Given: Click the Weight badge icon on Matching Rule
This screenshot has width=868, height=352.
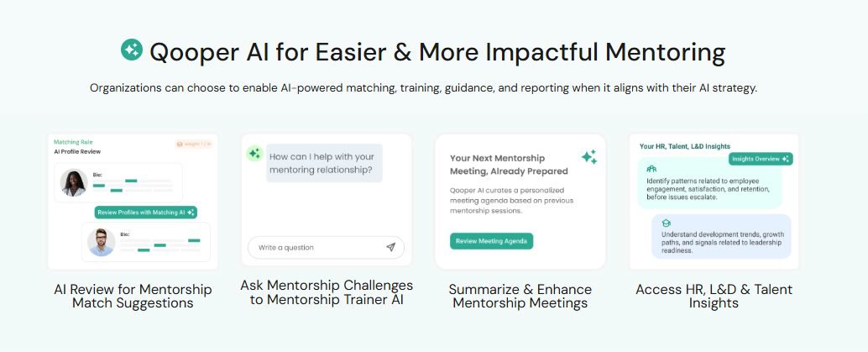Looking at the screenshot, I should pyautogui.click(x=180, y=144).
